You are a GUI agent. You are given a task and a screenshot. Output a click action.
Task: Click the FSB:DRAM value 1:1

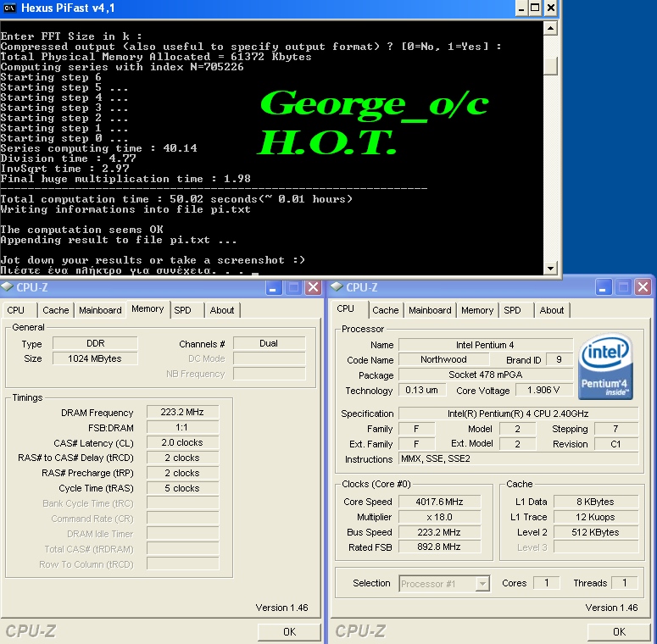click(x=182, y=427)
